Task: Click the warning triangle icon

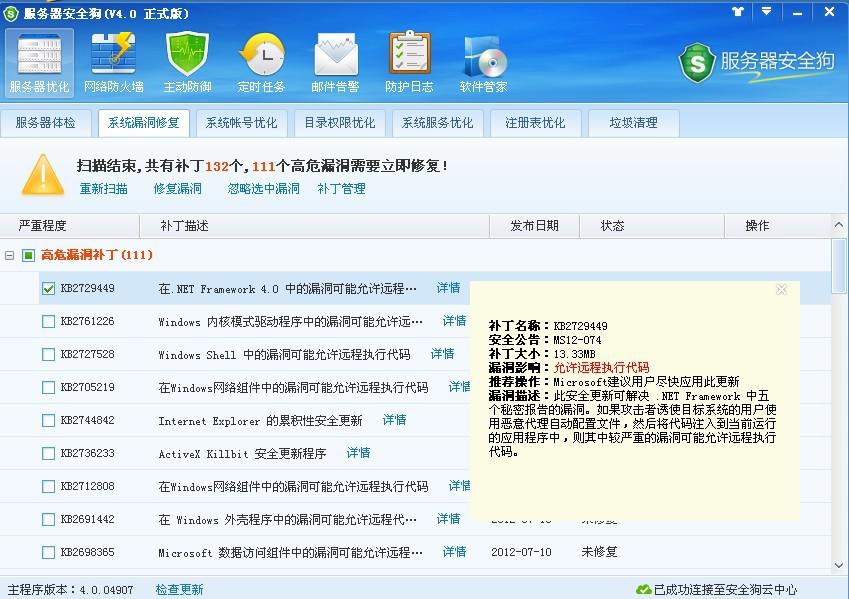Action: click(x=42, y=174)
